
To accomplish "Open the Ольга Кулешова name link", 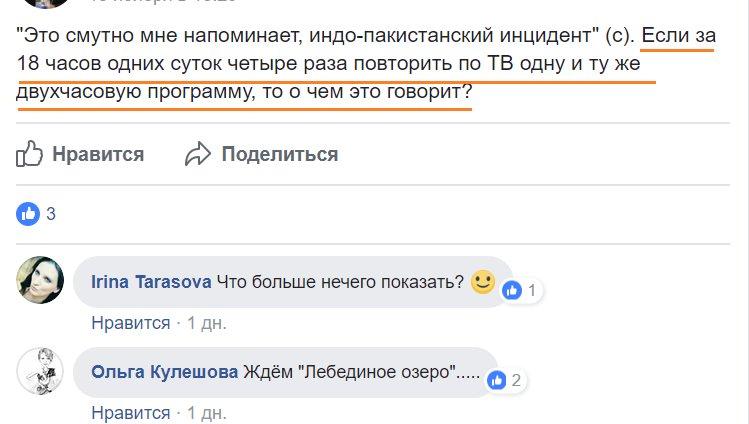I will pyautogui.click(x=165, y=372).
